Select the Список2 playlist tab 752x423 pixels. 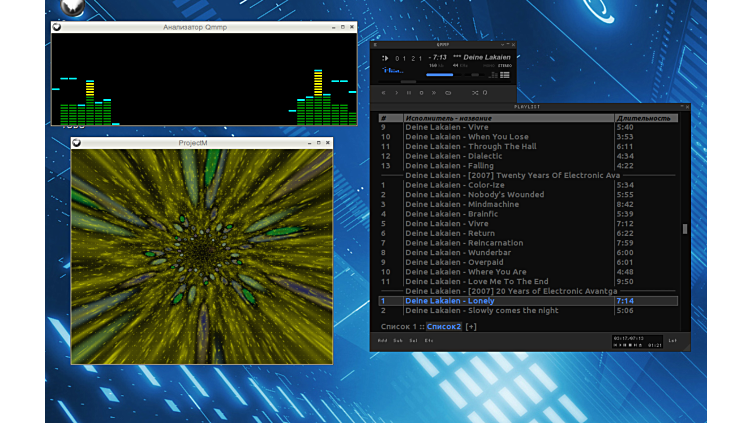point(444,326)
